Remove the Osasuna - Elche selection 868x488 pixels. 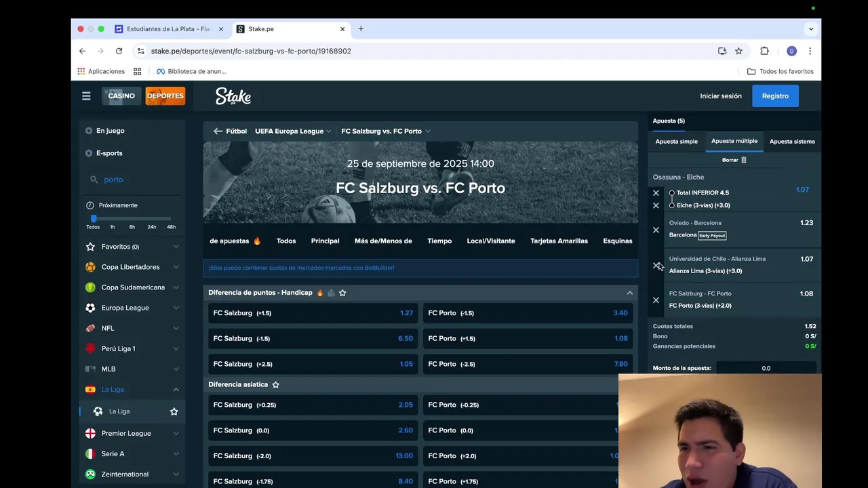point(656,193)
